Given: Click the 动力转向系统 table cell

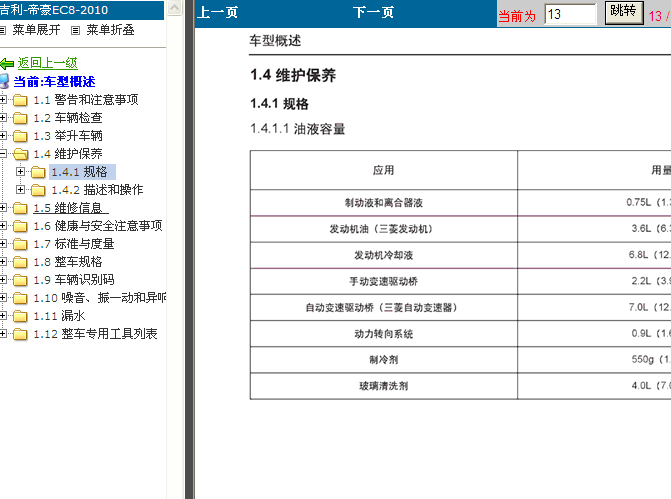Looking at the screenshot, I should (383, 334).
